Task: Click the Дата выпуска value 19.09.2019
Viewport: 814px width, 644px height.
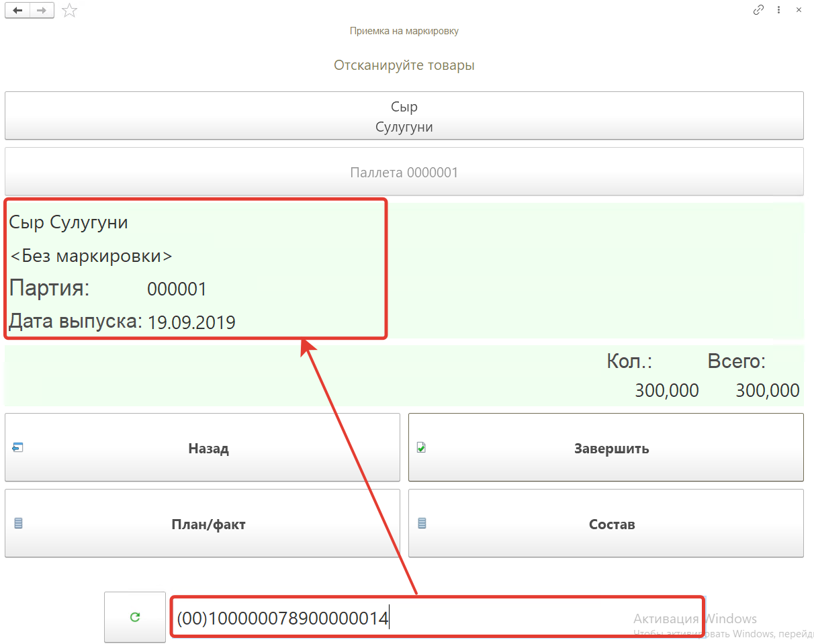Action: pyautogui.click(x=191, y=322)
